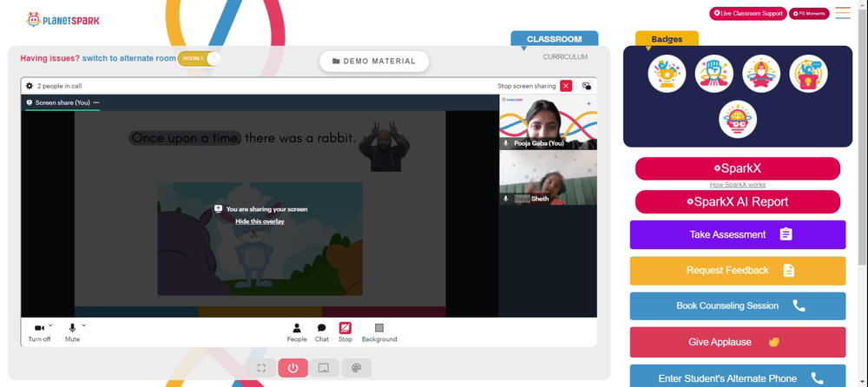Award the podium speaker badge
868x387 pixels.
(x=808, y=74)
